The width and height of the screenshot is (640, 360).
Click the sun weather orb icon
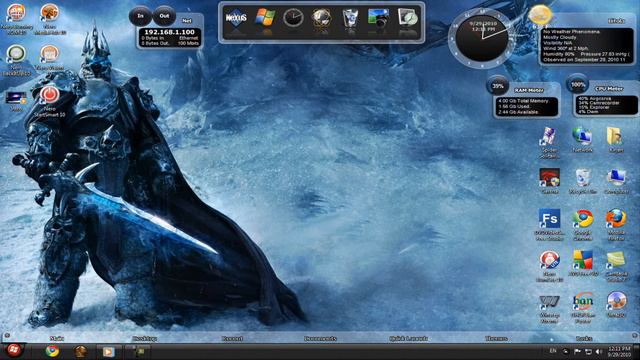point(540,15)
